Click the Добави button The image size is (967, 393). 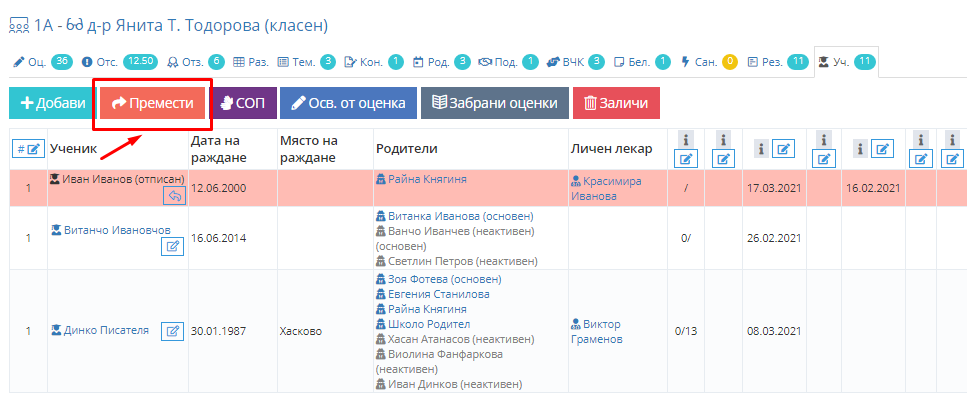[52, 103]
